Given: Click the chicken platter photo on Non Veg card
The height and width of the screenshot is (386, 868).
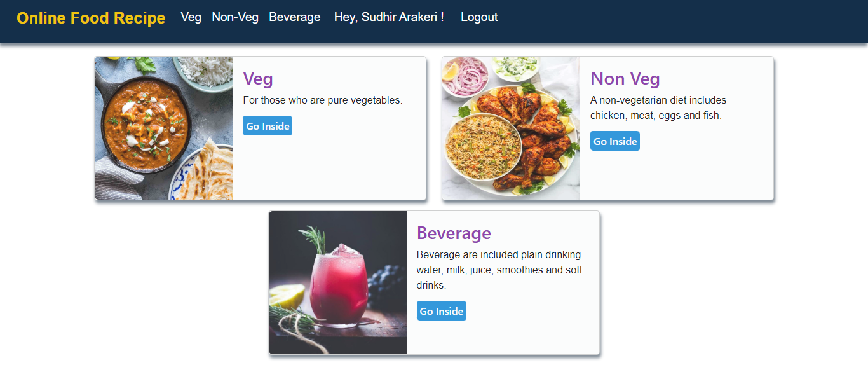Looking at the screenshot, I should coord(511,127).
